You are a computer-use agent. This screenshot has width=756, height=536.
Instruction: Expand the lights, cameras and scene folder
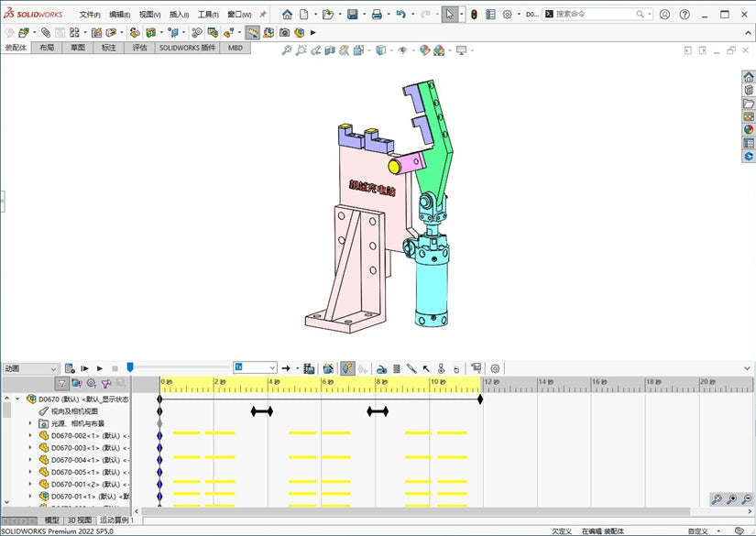click(30, 423)
